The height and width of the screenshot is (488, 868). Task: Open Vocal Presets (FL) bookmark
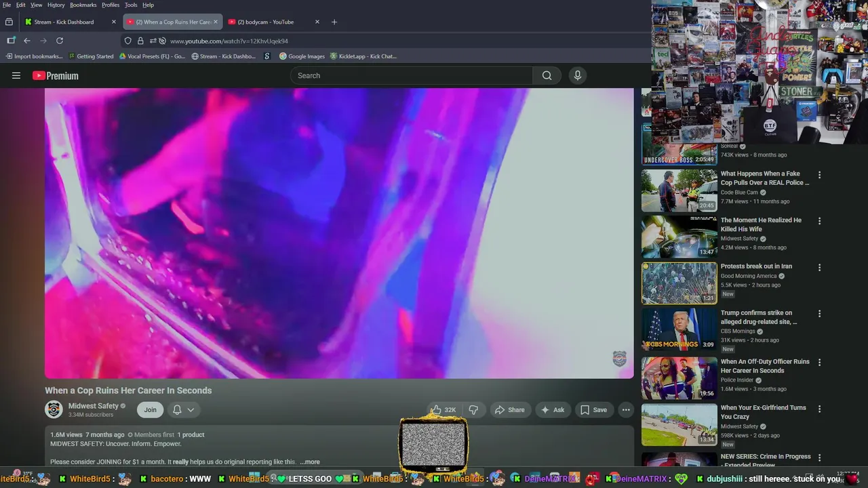pos(152,56)
